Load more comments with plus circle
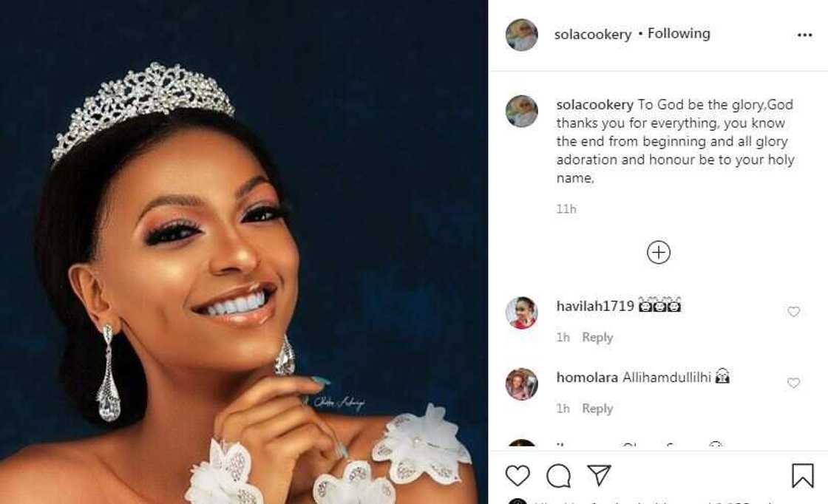 (x=658, y=253)
